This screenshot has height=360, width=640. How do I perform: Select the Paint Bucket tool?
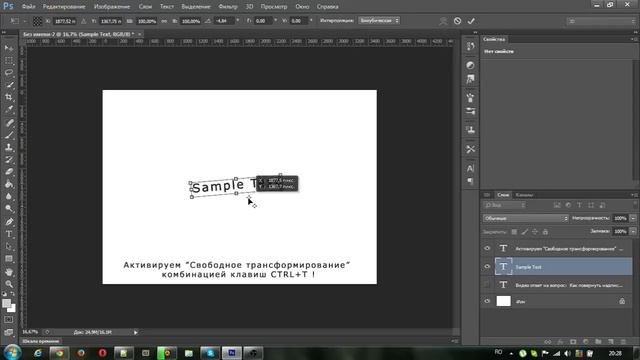pos(9,184)
